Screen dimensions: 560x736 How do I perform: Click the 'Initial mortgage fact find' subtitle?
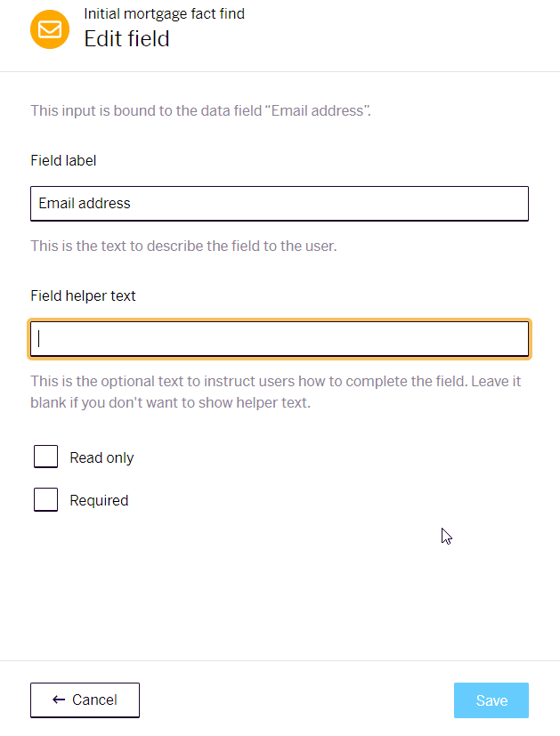165,13
